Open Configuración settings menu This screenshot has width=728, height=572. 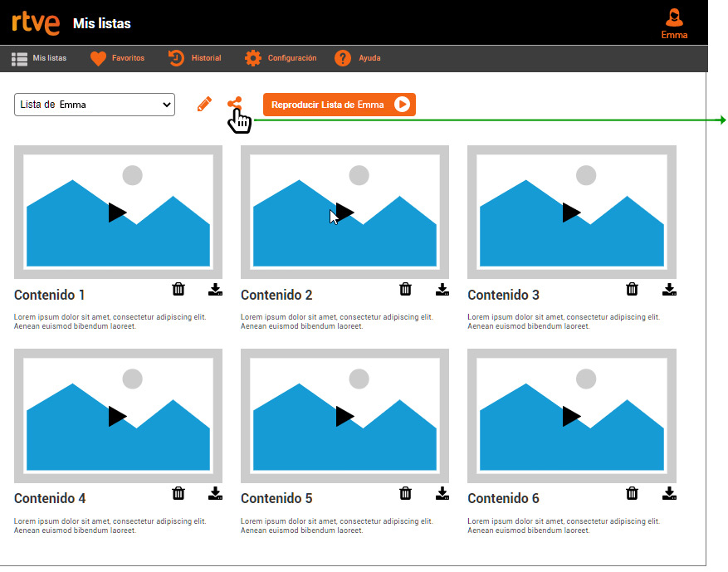[x=281, y=58]
